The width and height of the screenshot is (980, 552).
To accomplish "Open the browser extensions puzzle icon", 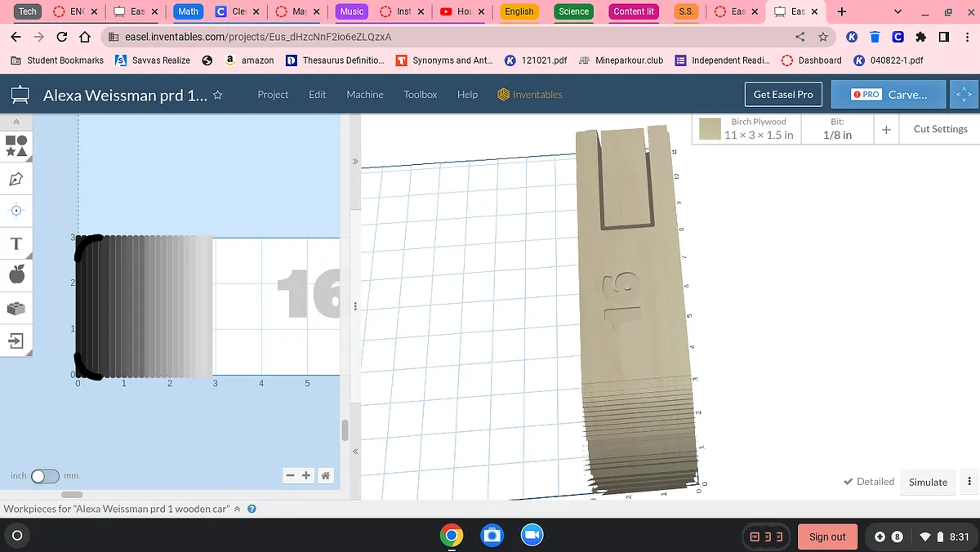I will (x=921, y=37).
